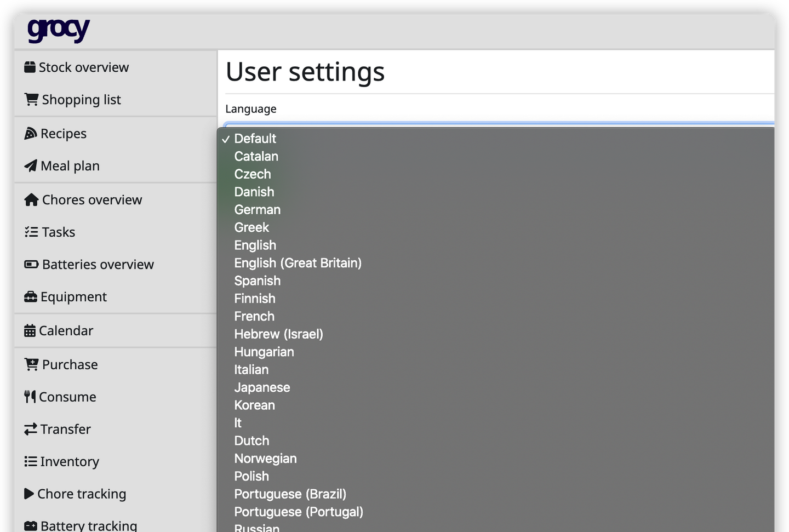Screen dimensions: 789x532
Task: Pick Japanese in the language dropdown
Action: pyautogui.click(x=262, y=387)
